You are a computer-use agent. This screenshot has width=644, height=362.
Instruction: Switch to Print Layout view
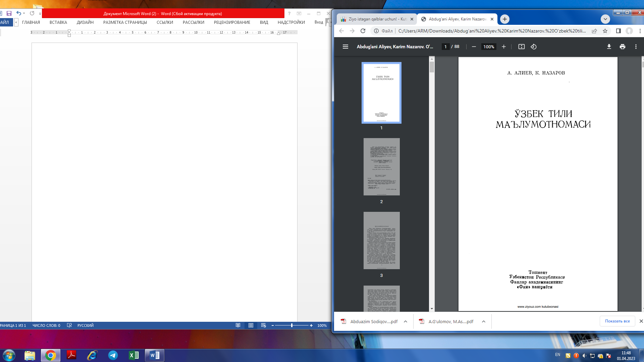coord(251,325)
